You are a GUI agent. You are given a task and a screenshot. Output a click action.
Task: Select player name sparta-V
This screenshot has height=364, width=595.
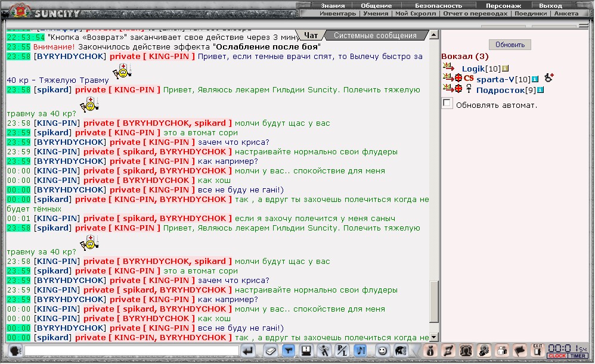tap(495, 79)
